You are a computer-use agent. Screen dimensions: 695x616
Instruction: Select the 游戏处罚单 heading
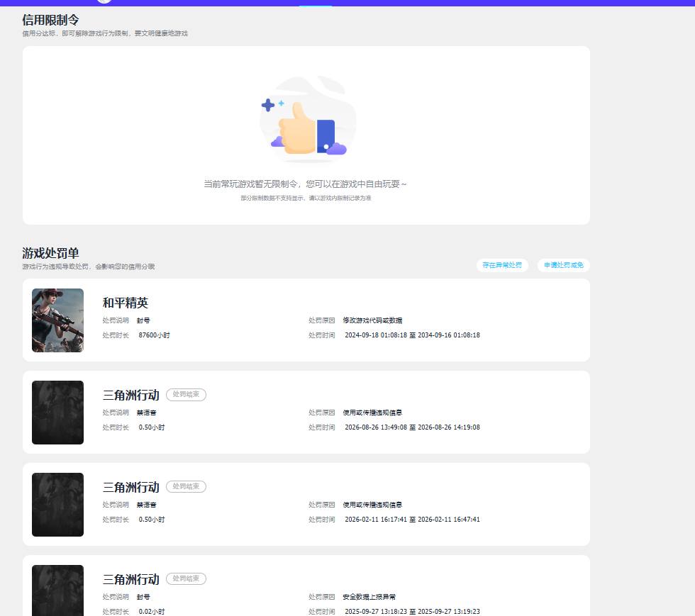click(x=50, y=253)
